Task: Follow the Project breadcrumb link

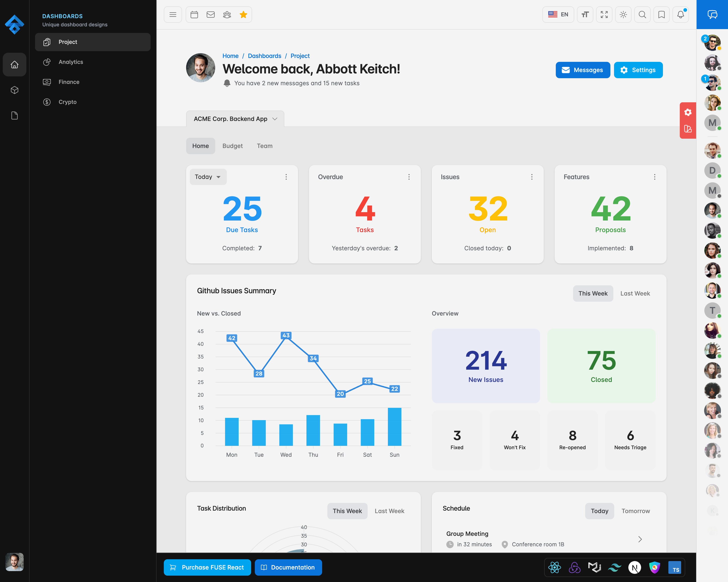Action: (x=300, y=56)
